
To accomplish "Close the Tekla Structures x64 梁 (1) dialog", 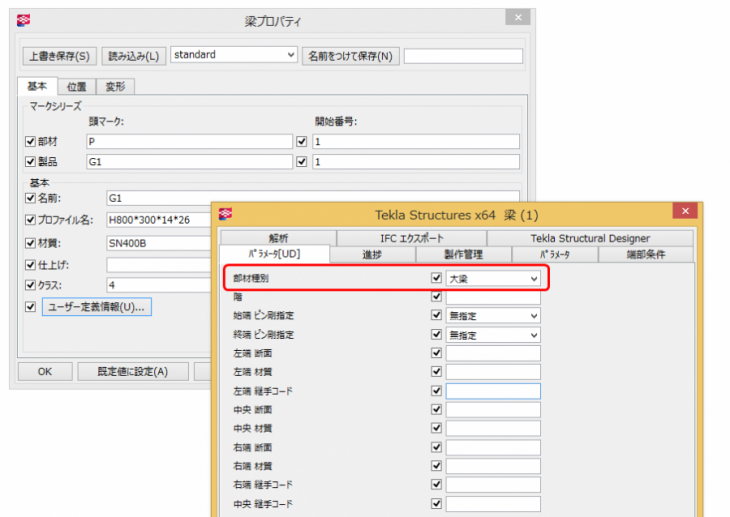I will pyautogui.click(x=685, y=211).
